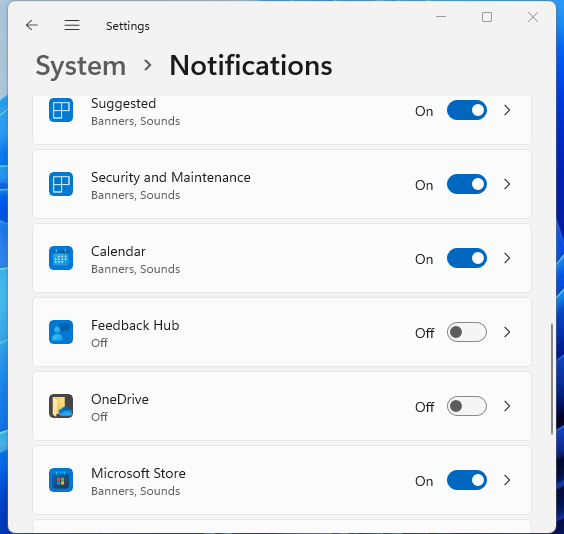Select Microsoft Store row label
The width and height of the screenshot is (564, 534).
pyautogui.click(x=138, y=473)
